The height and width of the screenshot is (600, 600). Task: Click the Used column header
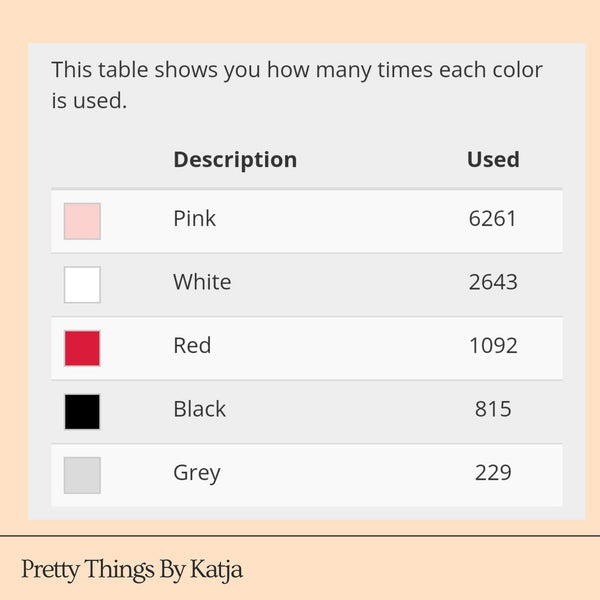pos(493,159)
